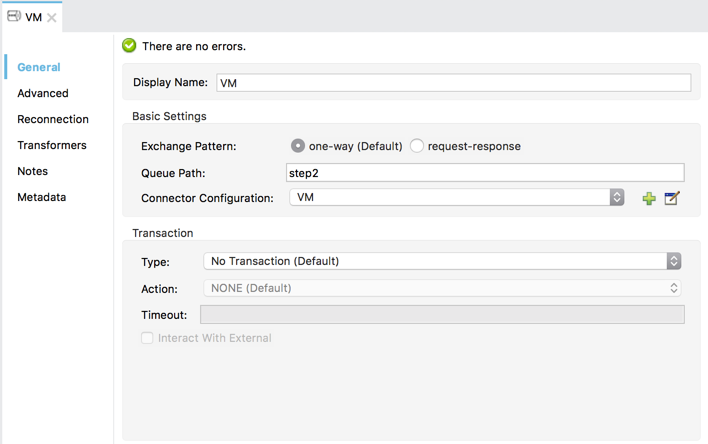
Task: Click the VM connector icon in tab
Action: click(x=14, y=17)
